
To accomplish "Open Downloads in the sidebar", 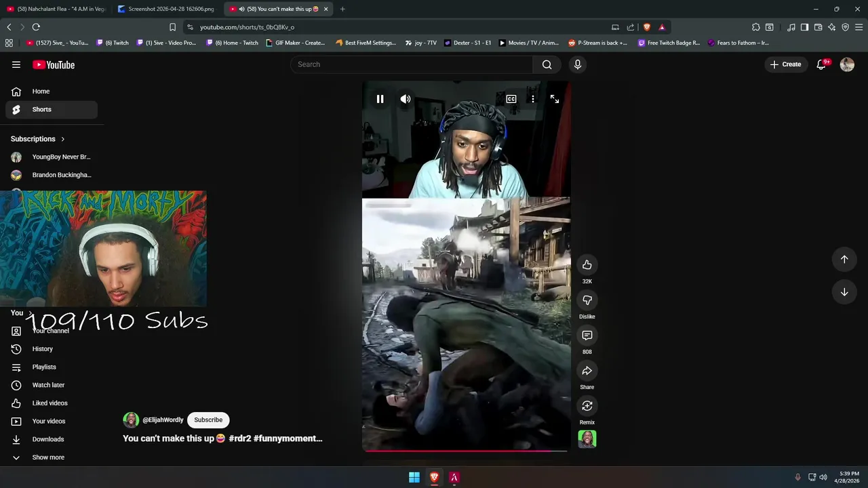I will pyautogui.click(x=52, y=439).
